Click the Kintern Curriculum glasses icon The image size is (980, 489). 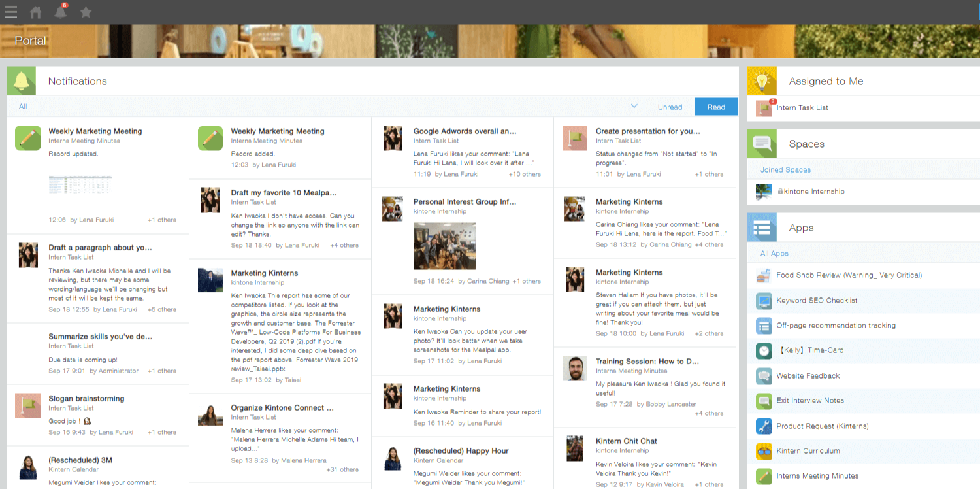pyautogui.click(x=764, y=451)
